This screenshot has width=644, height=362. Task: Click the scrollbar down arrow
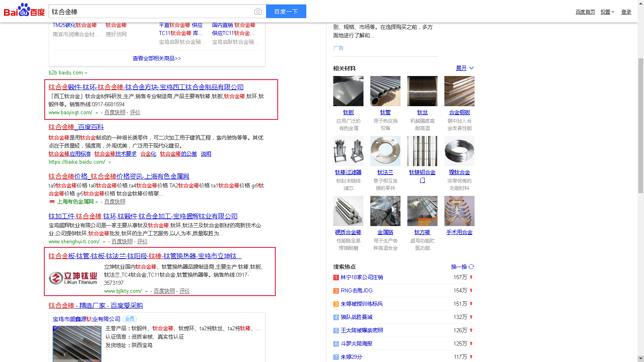tap(641, 358)
